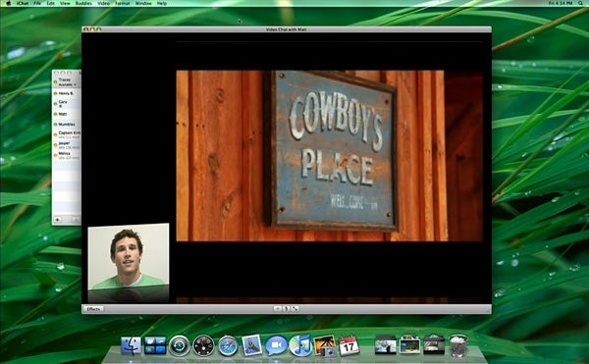Open iCal calendar from the Dock
The width and height of the screenshot is (589, 364).
pos(348,345)
